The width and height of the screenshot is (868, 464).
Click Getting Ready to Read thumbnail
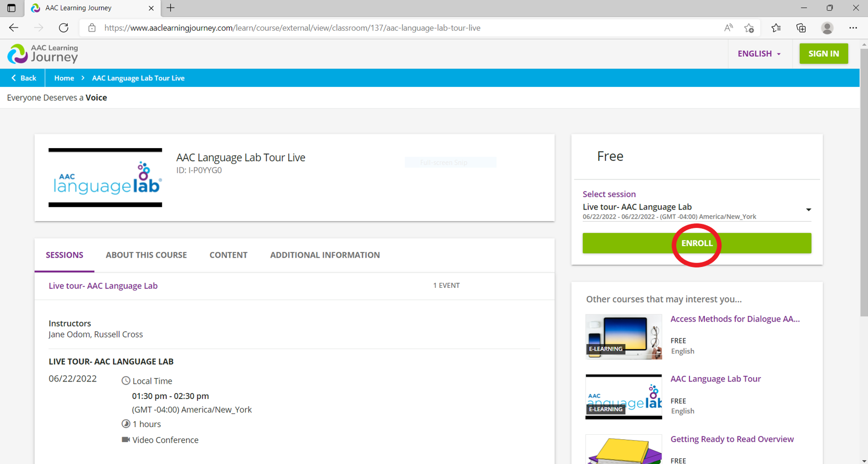[623, 449]
